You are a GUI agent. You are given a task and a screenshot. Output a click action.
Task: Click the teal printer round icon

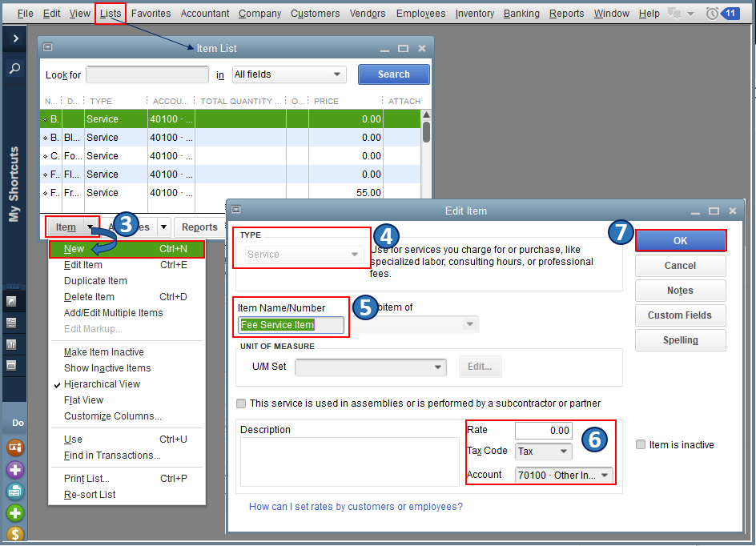15,491
